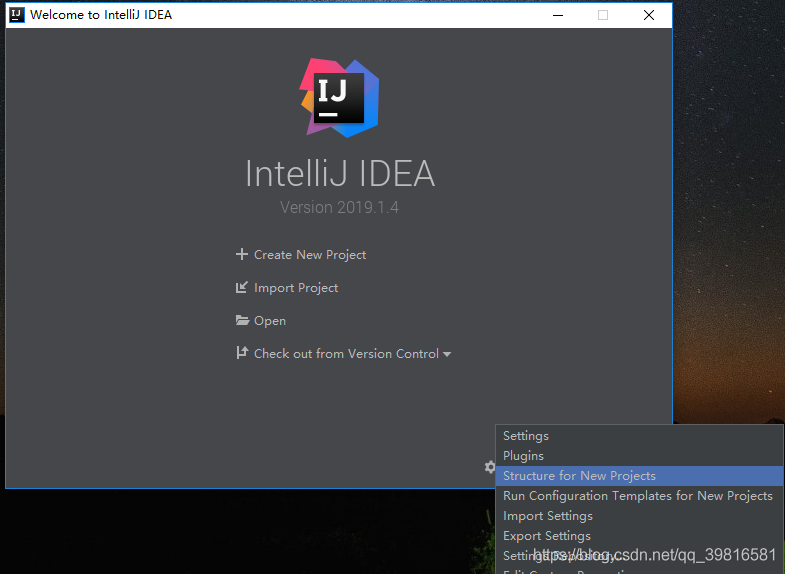
Task: Select Structure for New Projects
Action: click(580, 476)
